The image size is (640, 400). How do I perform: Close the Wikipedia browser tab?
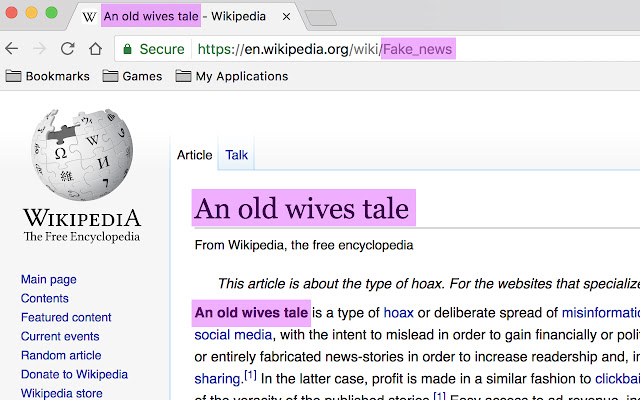[287, 17]
